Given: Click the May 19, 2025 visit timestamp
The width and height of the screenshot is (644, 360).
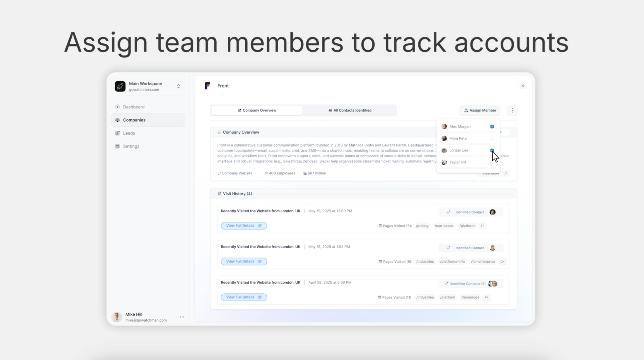Looking at the screenshot, I should [x=330, y=211].
